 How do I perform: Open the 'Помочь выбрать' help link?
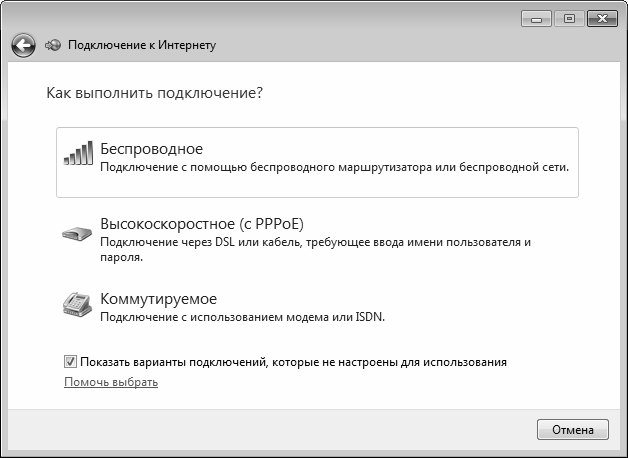click(x=111, y=382)
